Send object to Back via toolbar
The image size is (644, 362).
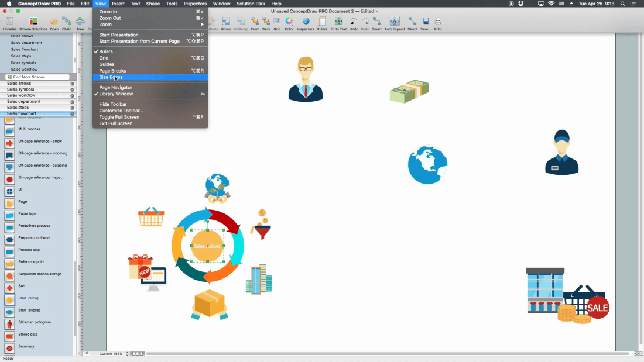click(266, 23)
